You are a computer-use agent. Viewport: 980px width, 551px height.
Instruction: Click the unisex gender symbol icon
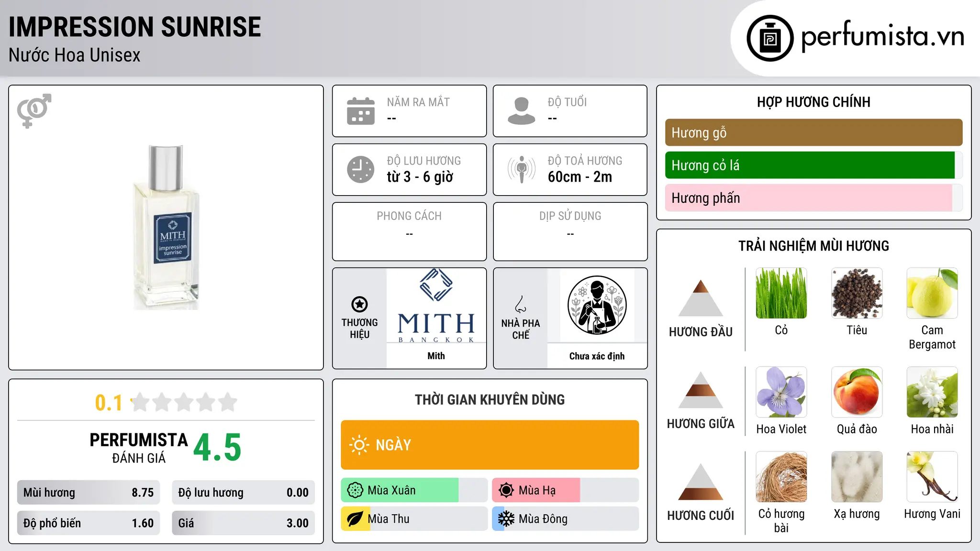coord(34,111)
